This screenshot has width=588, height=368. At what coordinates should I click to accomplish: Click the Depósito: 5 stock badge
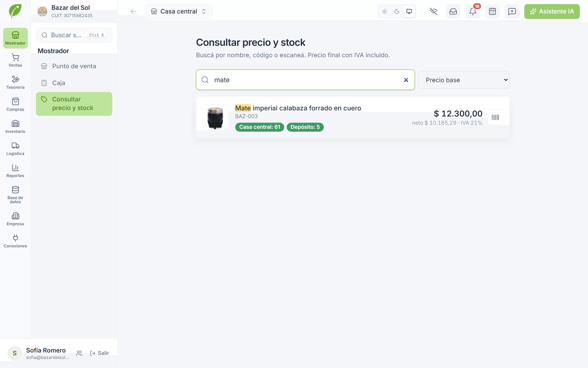click(305, 127)
